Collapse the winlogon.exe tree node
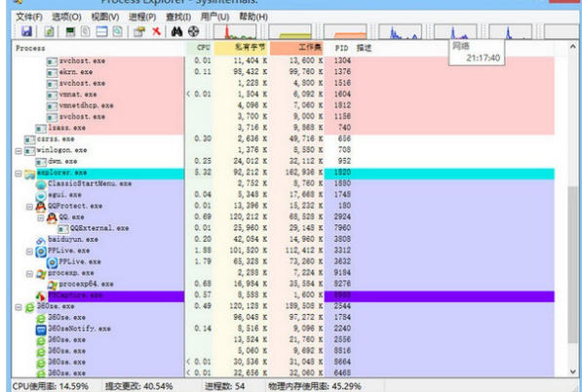 pos(19,151)
